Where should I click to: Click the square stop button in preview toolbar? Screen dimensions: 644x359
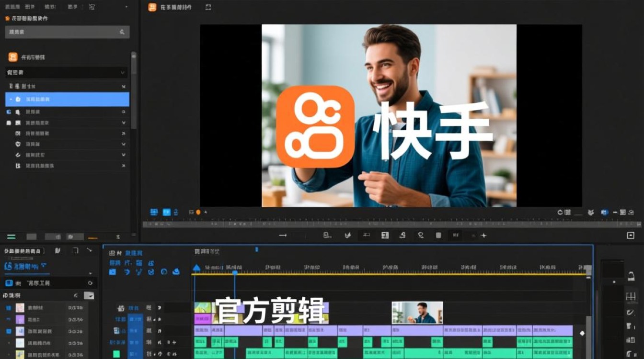pyautogui.click(x=438, y=236)
